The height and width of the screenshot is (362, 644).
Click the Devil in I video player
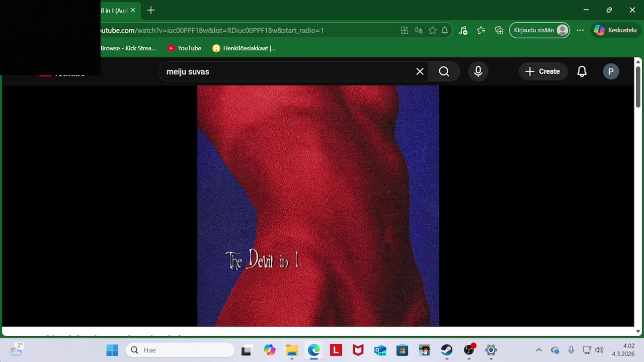(x=318, y=206)
